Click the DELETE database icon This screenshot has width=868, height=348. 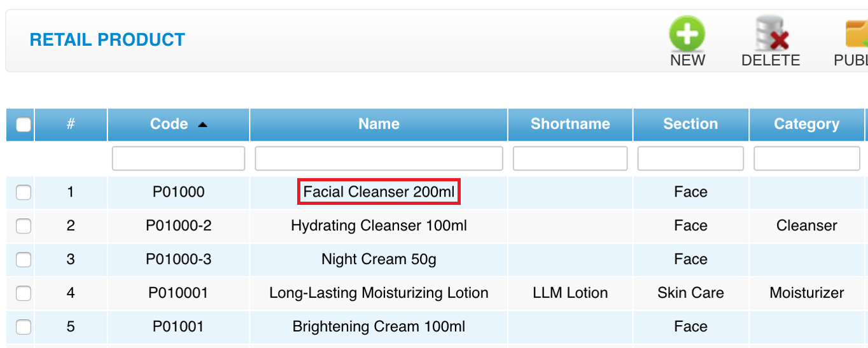(x=771, y=34)
